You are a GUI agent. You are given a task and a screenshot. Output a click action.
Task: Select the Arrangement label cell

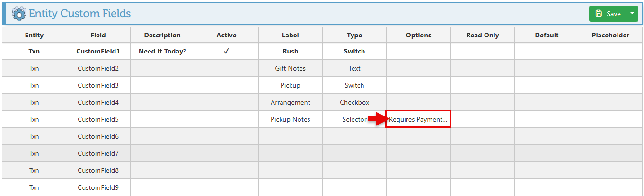pyautogui.click(x=290, y=102)
